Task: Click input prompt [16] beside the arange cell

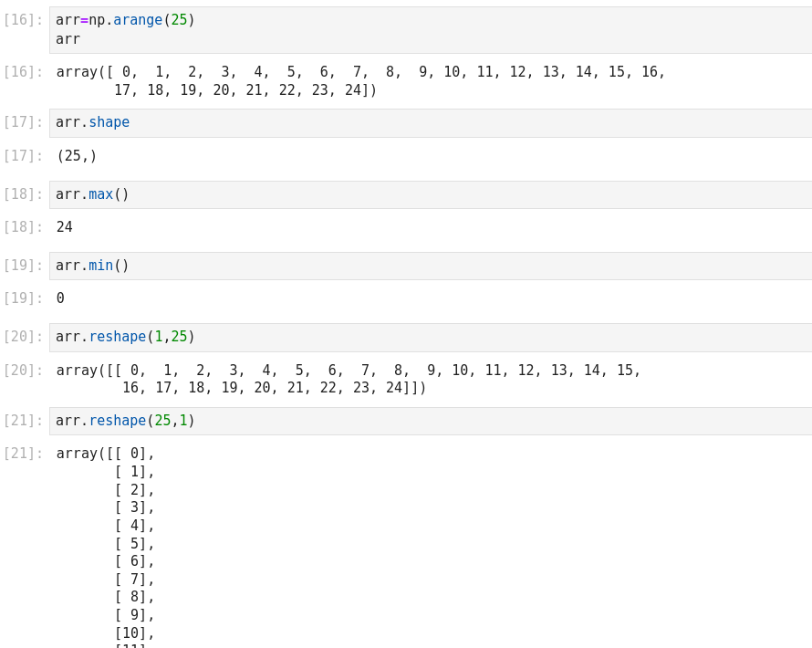Action: 23,20
